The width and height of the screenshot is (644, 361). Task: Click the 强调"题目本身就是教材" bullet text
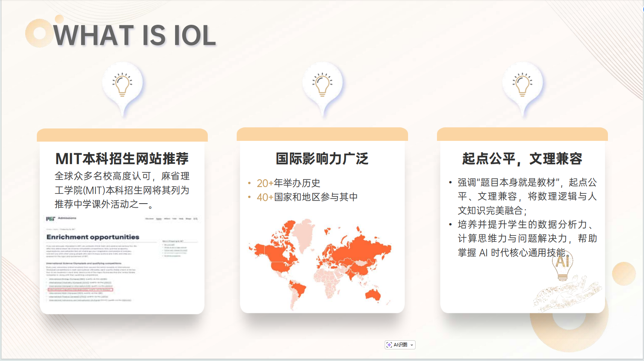click(527, 196)
